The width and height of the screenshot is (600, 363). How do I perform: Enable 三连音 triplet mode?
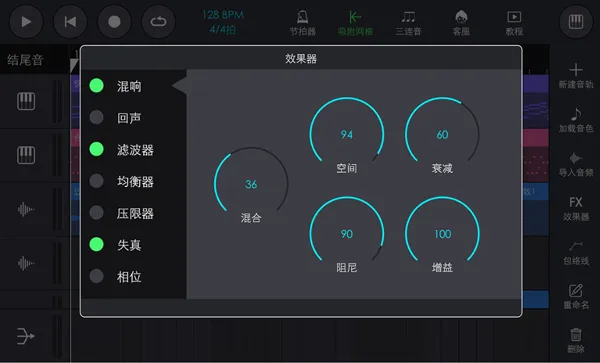408,23
